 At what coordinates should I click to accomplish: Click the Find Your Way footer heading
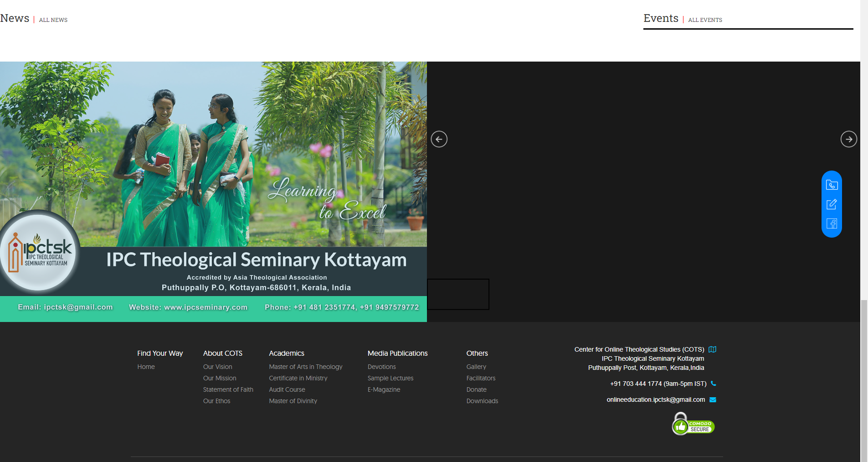pos(160,353)
